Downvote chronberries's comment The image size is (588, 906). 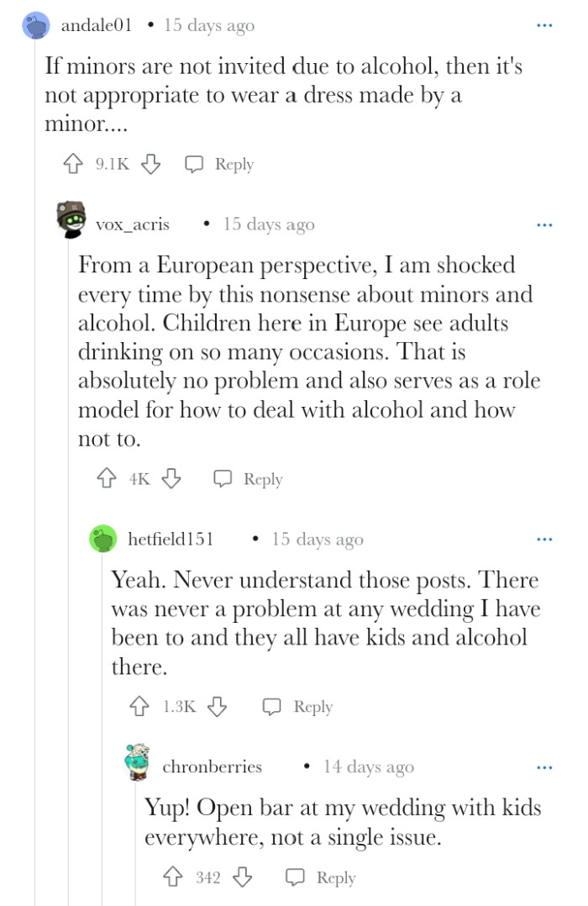point(242,877)
